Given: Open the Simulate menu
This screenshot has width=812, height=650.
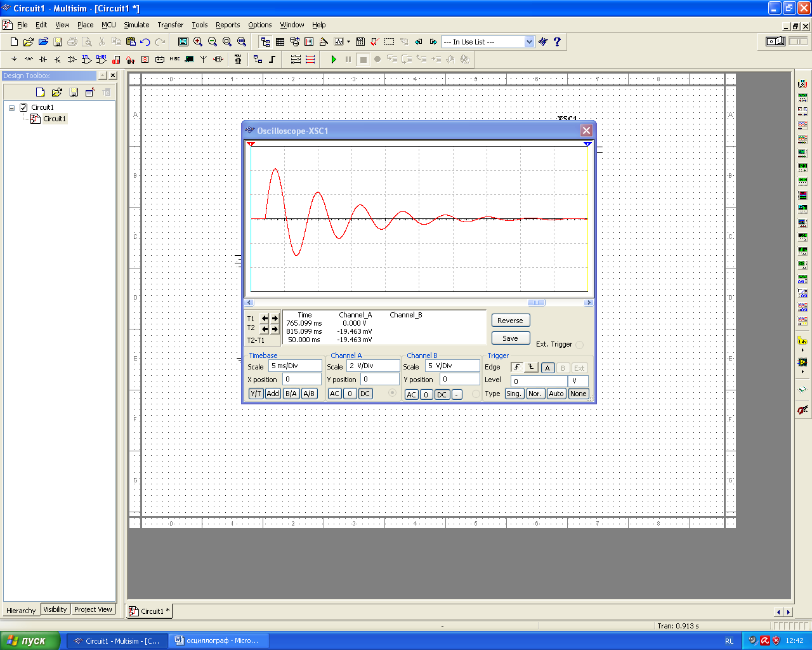Looking at the screenshot, I should click(136, 25).
